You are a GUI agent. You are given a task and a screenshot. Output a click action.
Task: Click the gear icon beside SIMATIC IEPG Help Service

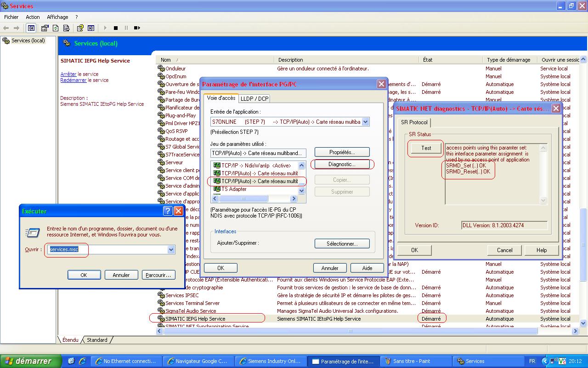(161, 319)
